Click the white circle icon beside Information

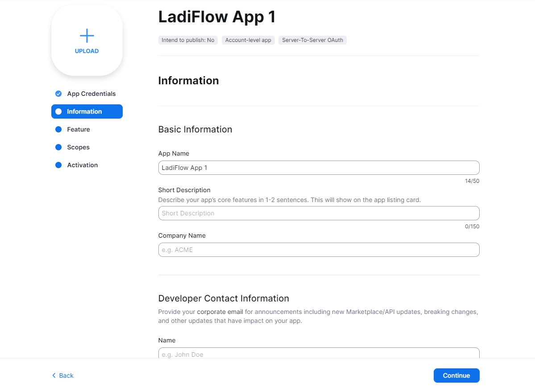click(x=58, y=111)
